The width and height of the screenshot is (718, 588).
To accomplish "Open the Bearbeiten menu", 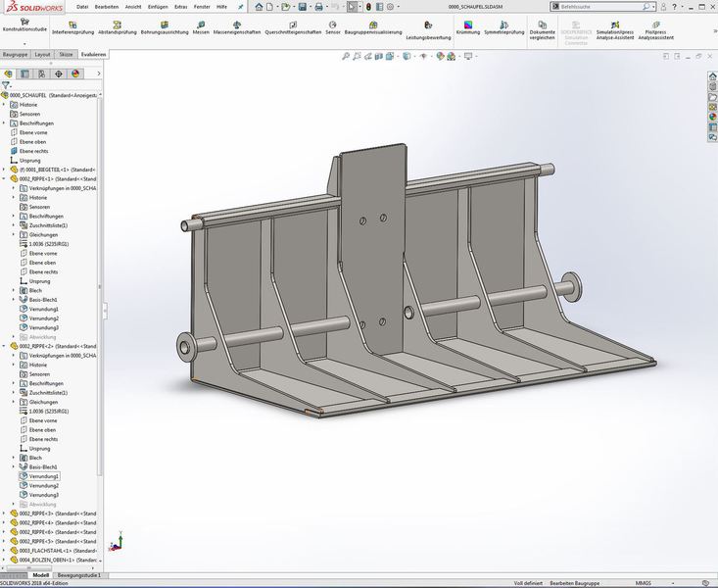I will [x=107, y=7].
